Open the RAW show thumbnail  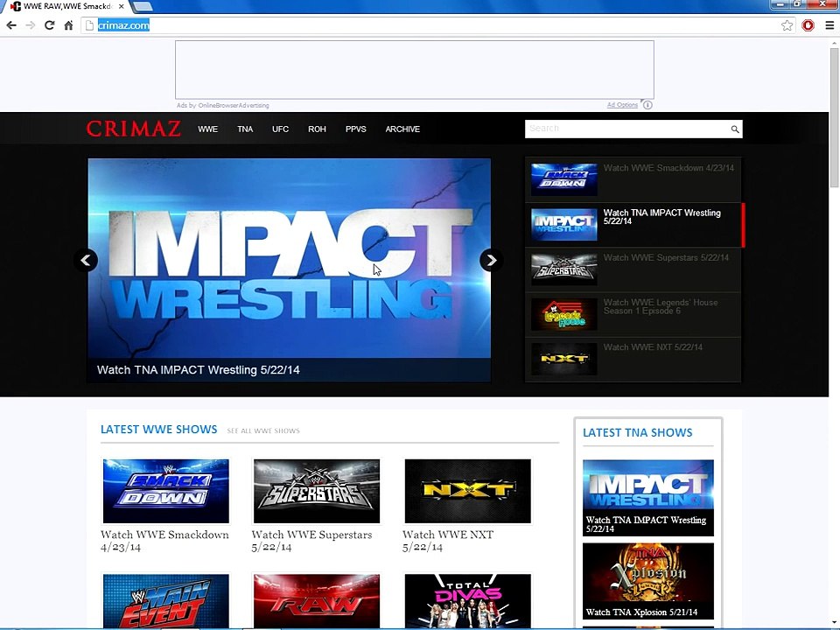coord(317,601)
